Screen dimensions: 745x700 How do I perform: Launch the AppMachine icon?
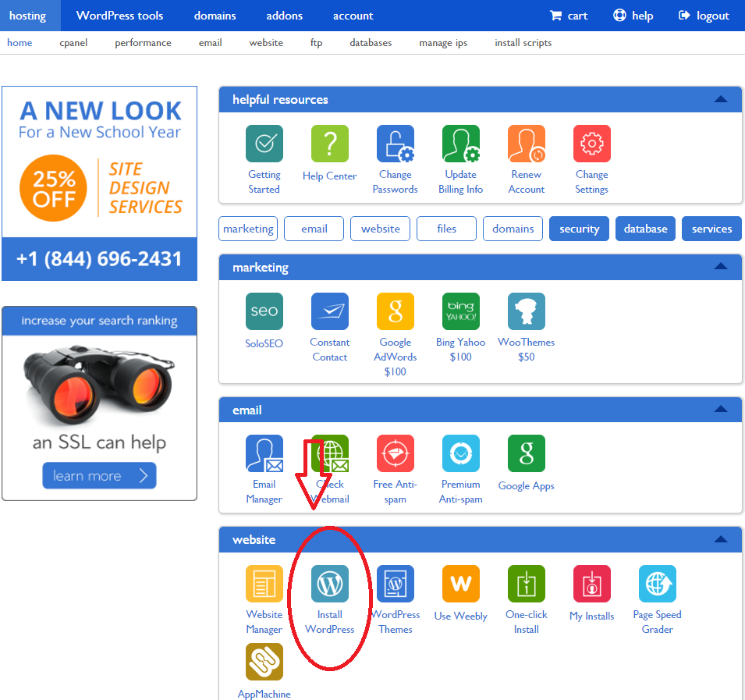click(264, 662)
